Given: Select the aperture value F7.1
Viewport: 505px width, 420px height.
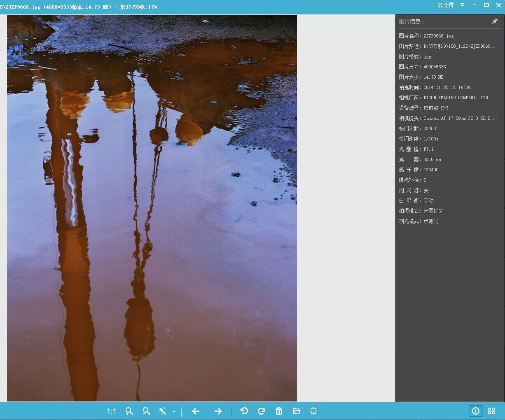Looking at the screenshot, I should [x=428, y=149].
